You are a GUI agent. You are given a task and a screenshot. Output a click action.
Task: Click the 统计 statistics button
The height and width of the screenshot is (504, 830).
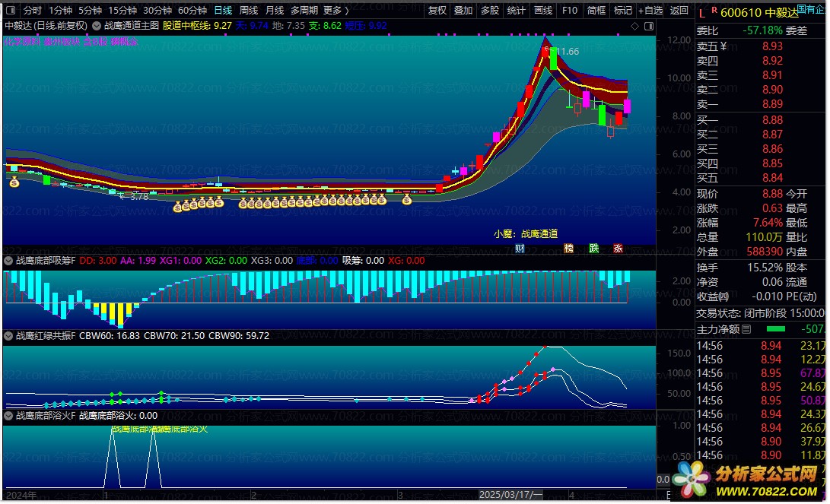tap(516, 10)
